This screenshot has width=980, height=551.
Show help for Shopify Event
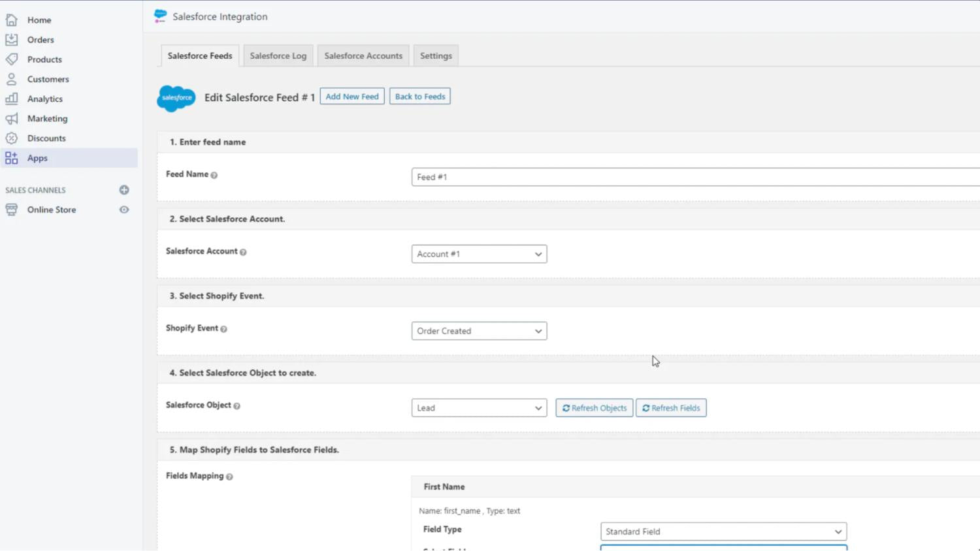(x=223, y=329)
